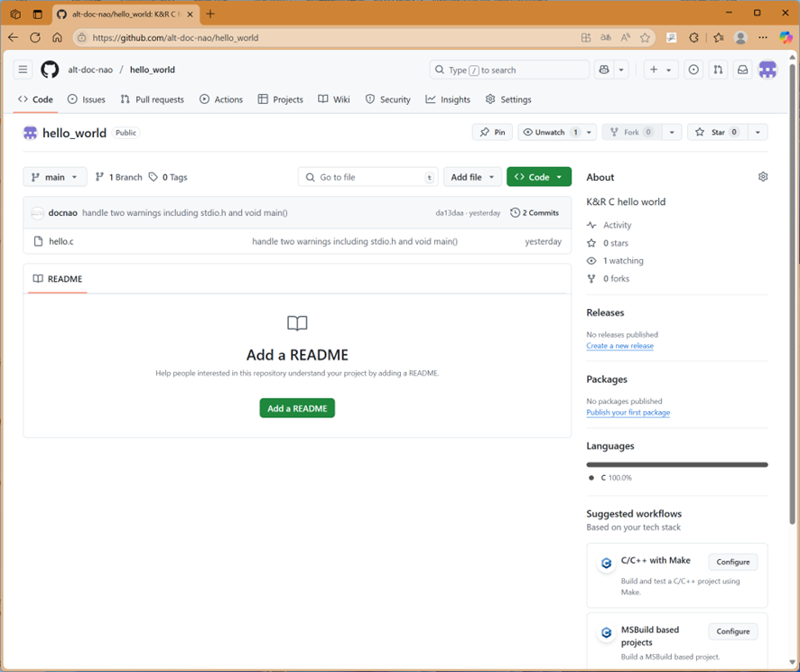View the 0 Tags link
Viewport: 800px width, 672px height.
pos(168,177)
